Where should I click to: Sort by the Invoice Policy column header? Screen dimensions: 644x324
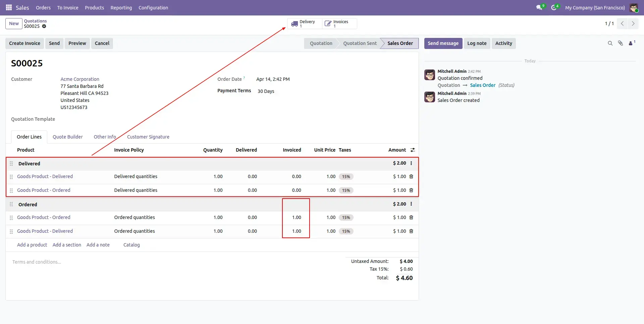(129, 150)
